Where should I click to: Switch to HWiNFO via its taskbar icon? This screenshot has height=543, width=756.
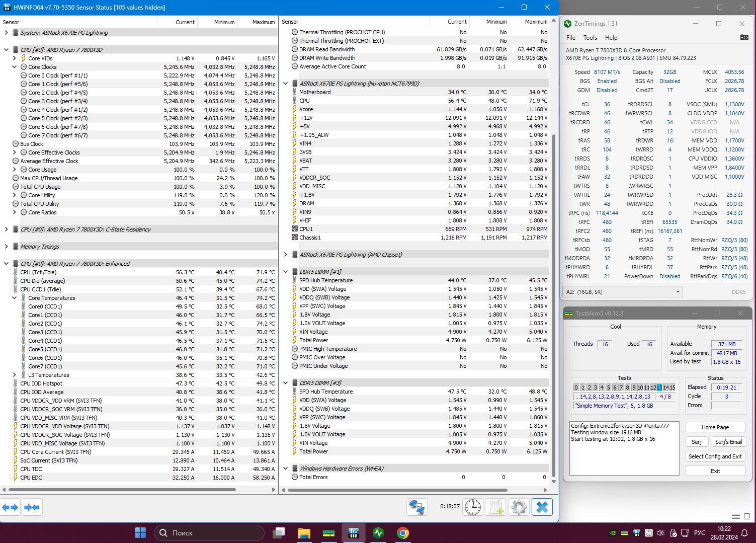click(353, 532)
